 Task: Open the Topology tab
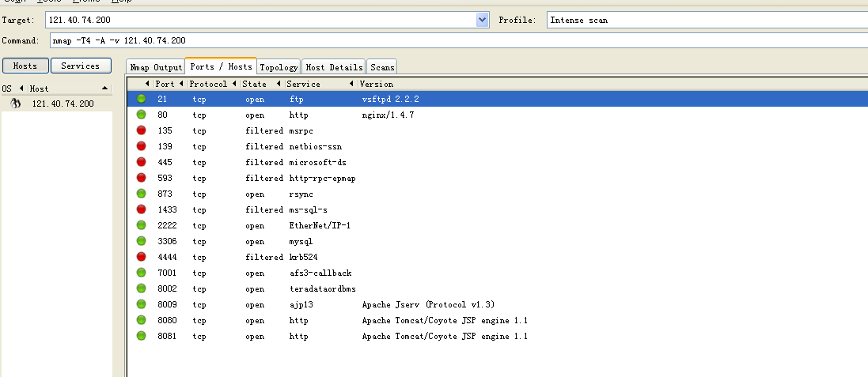click(x=279, y=67)
